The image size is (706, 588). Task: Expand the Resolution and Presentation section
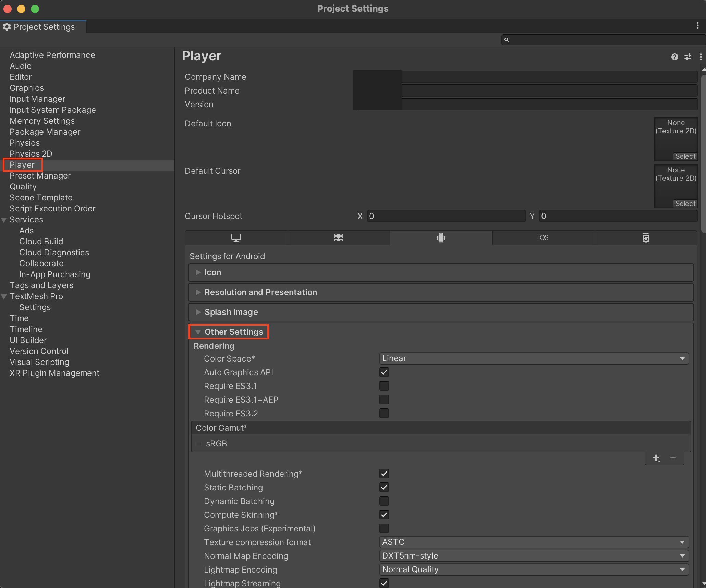tap(260, 292)
